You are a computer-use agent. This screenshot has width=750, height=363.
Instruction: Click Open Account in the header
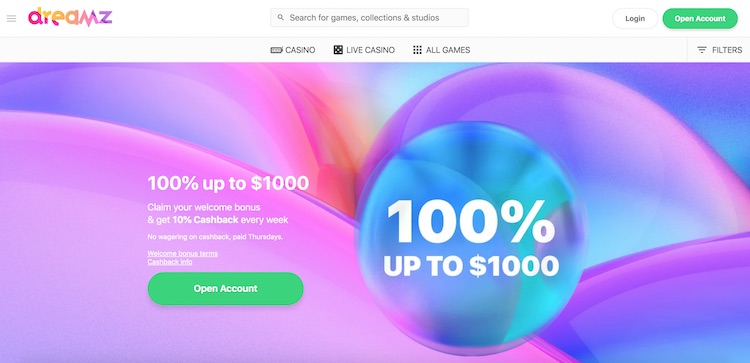pyautogui.click(x=700, y=19)
